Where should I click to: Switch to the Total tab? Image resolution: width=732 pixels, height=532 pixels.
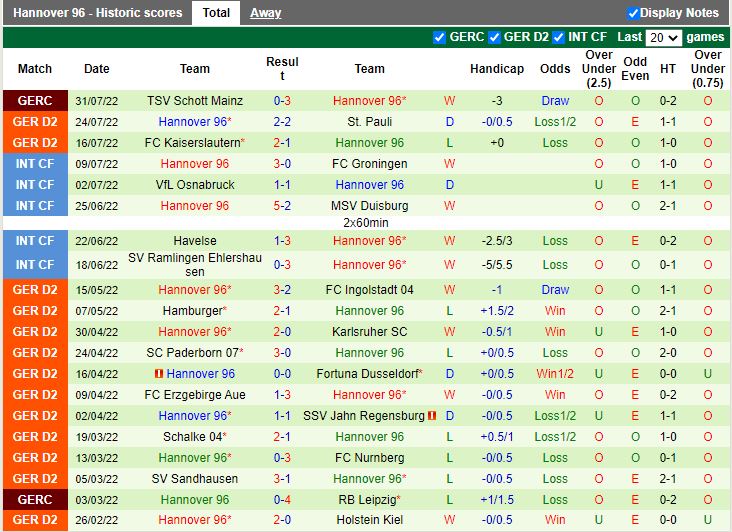pyautogui.click(x=216, y=13)
